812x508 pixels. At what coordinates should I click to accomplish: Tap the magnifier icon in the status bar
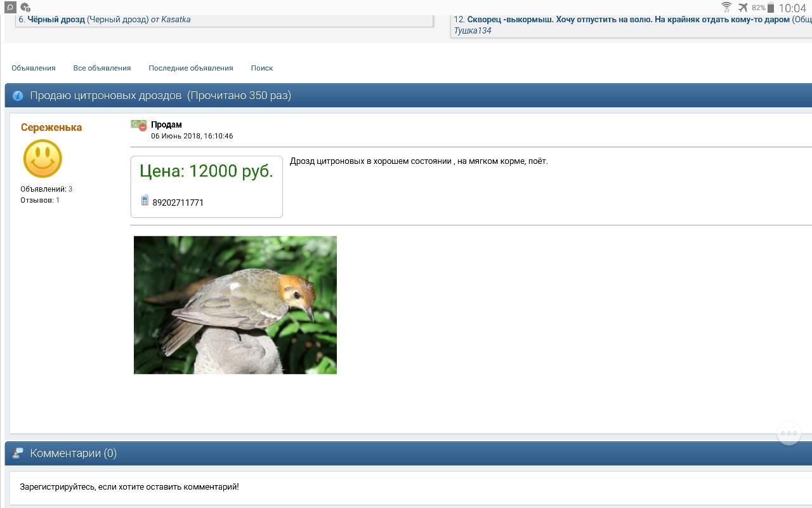tap(10, 8)
